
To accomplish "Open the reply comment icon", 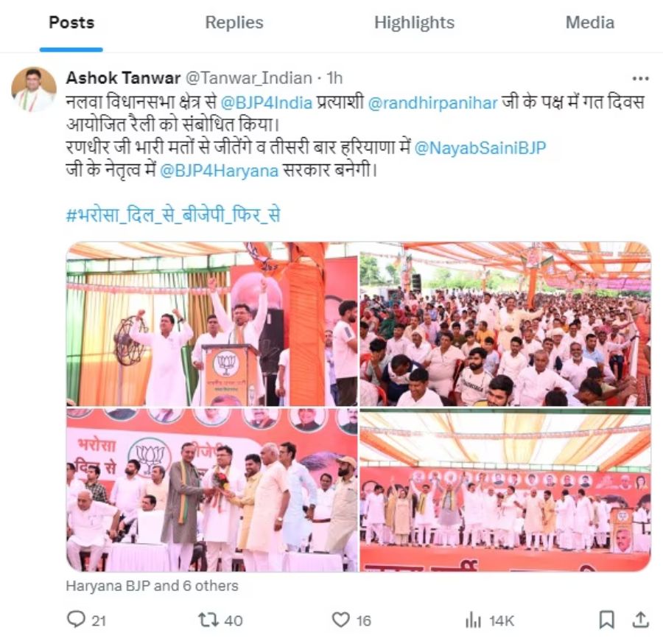I will click(77, 620).
